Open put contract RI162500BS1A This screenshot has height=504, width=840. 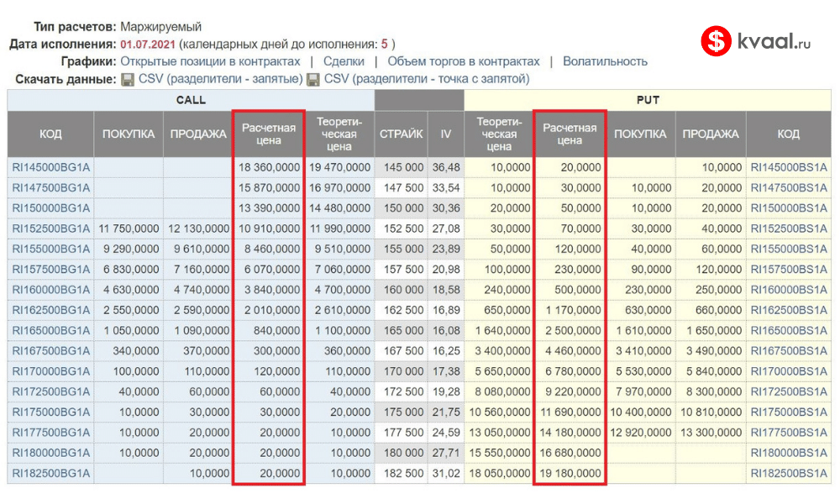tap(789, 310)
